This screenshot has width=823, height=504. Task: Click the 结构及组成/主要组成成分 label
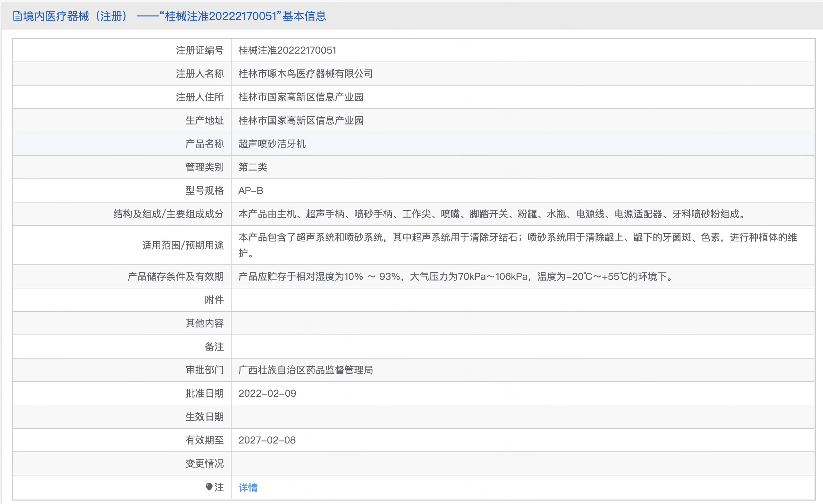coord(169,214)
